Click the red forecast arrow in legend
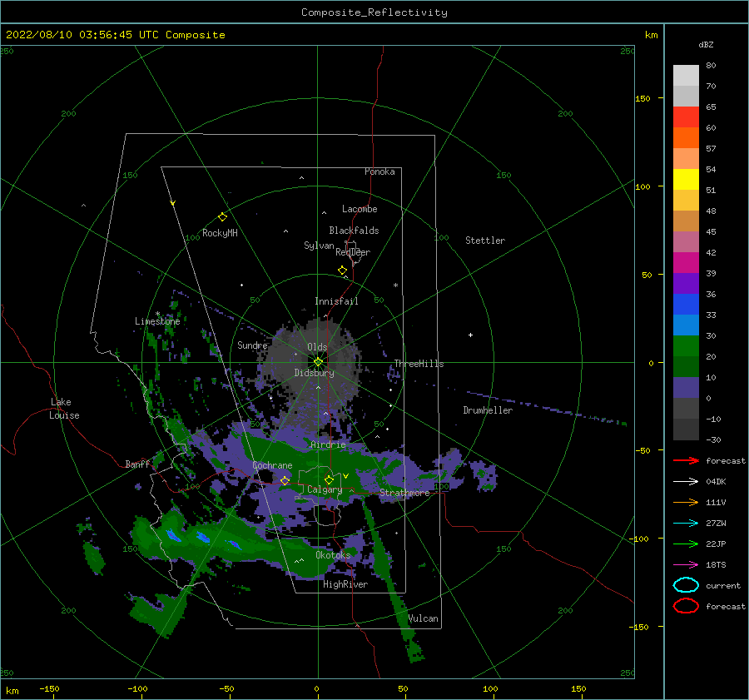The height and width of the screenshot is (700, 749). pyautogui.click(x=686, y=460)
